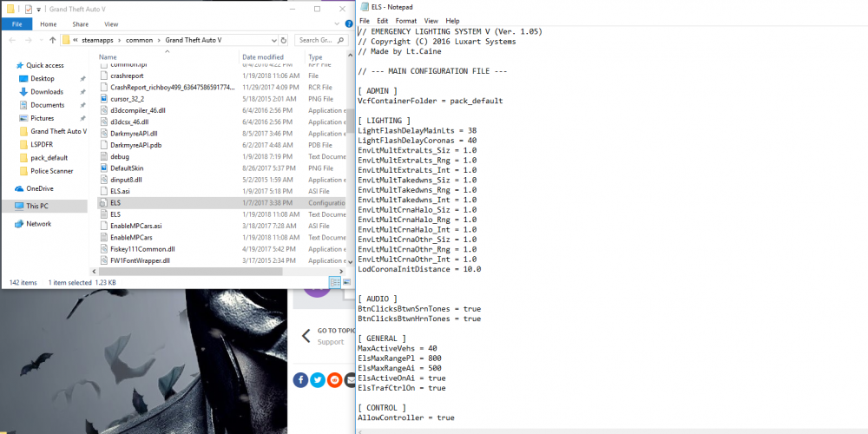Sort files by Date modified column
This screenshot has height=434, width=868.
pyautogui.click(x=263, y=57)
